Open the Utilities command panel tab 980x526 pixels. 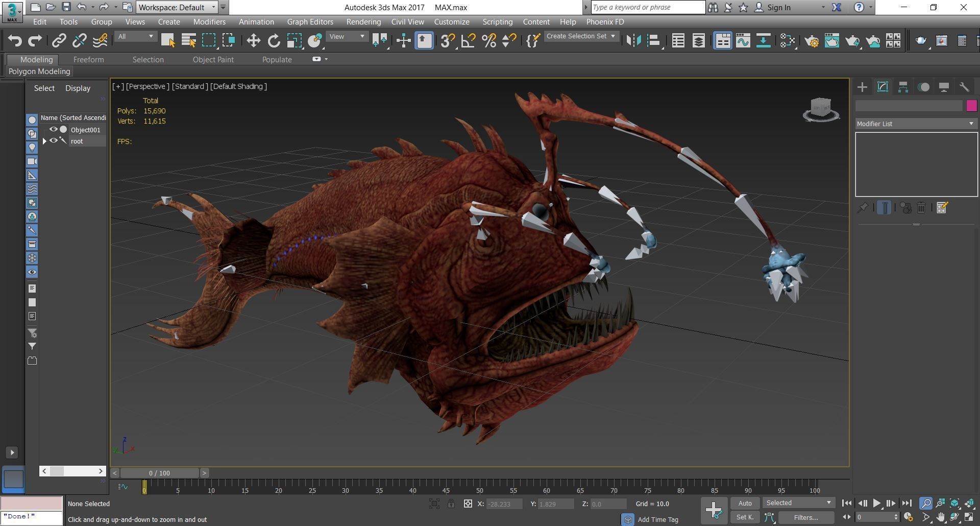[x=964, y=87]
